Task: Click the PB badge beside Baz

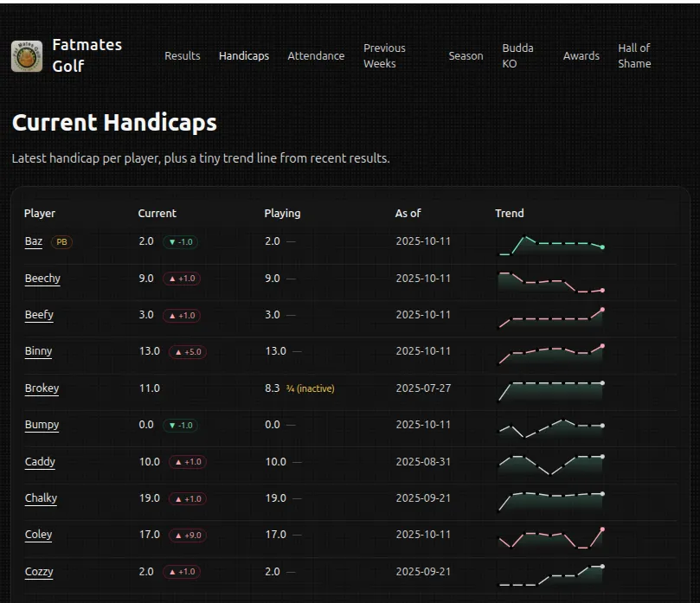Action: 61,242
